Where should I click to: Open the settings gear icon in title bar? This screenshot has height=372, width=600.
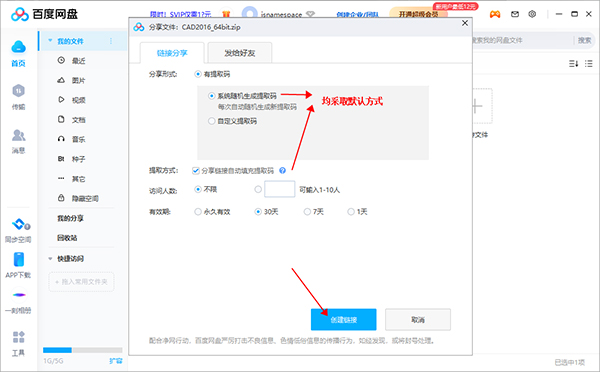[532, 14]
